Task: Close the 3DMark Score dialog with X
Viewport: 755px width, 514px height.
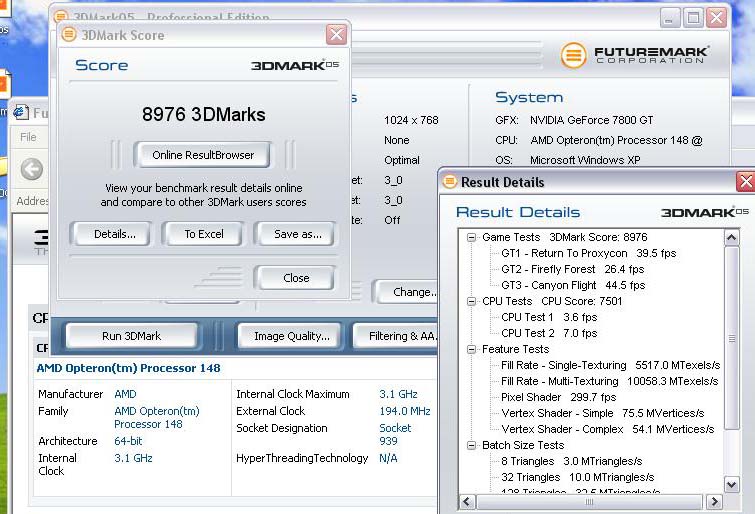Action: pyautogui.click(x=336, y=35)
